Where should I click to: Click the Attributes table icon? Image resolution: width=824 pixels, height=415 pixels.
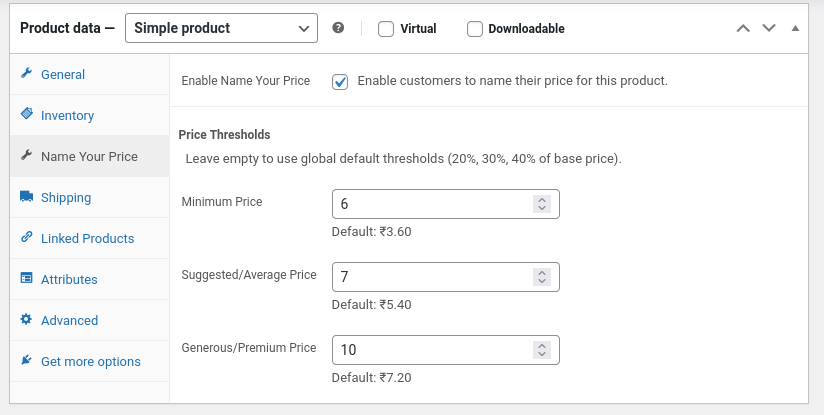coord(26,278)
